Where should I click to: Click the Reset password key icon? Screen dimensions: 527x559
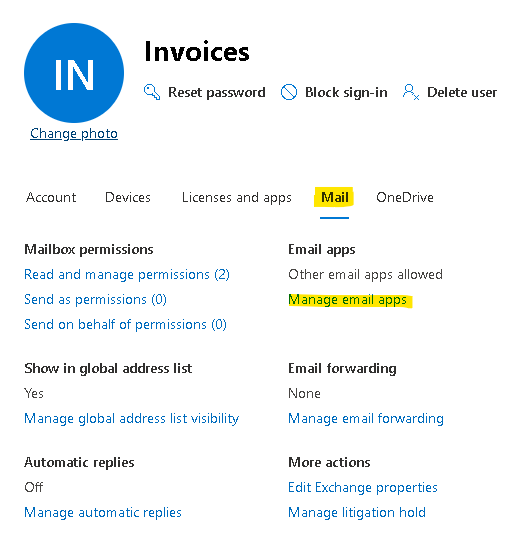click(x=152, y=92)
